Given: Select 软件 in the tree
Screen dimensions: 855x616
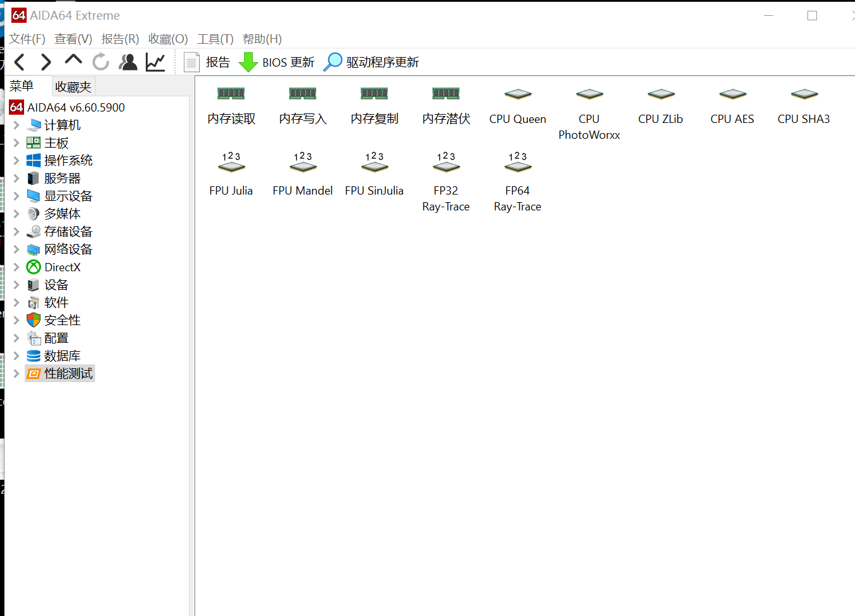Looking at the screenshot, I should click(56, 302).
